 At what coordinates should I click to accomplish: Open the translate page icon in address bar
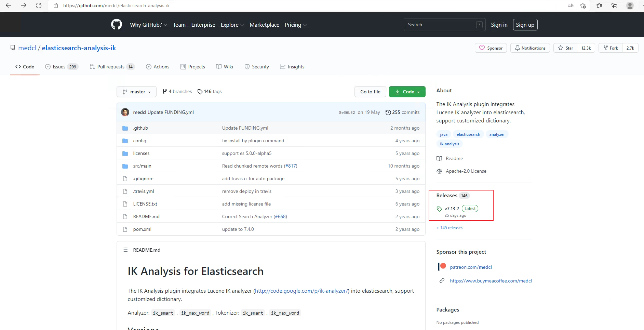(571, 5)
